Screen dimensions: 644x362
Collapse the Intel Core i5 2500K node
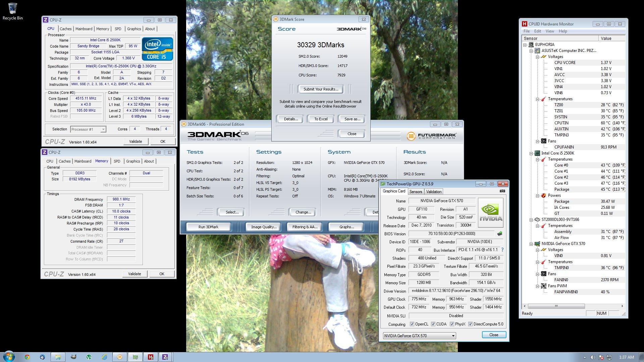[x=531, y=154]
